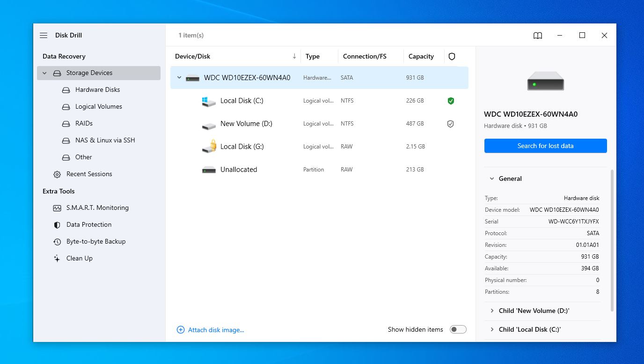Viewport: 644px width, 364px height.
Task: Click the Windows drive icon of Local Disk (C:)
Action: (x=209, y=101)
